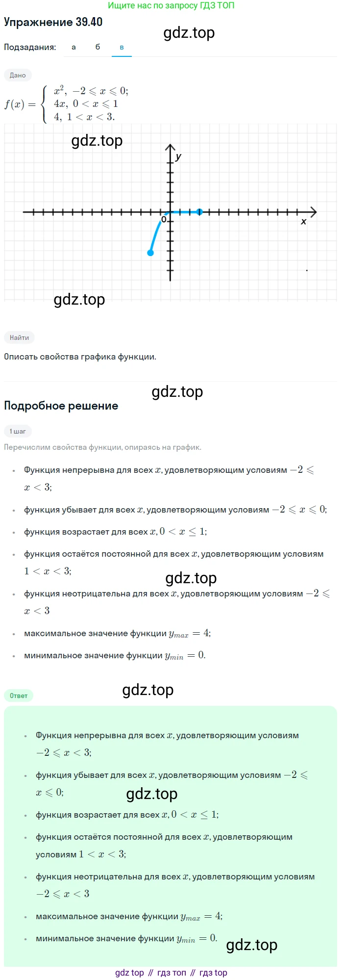Click the y-axis arrow on the graph
The image size is (343, 980).
pos(170,148)
